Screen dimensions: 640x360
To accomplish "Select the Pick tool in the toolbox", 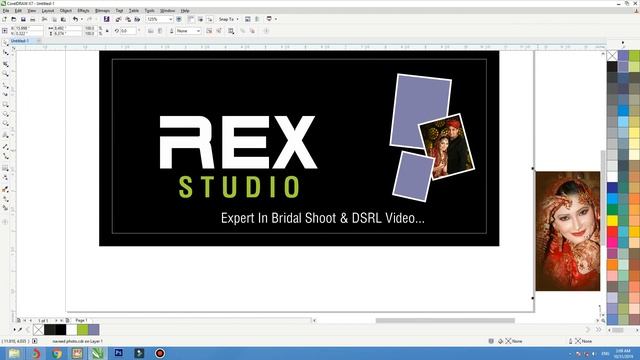I will click(5, 43).
